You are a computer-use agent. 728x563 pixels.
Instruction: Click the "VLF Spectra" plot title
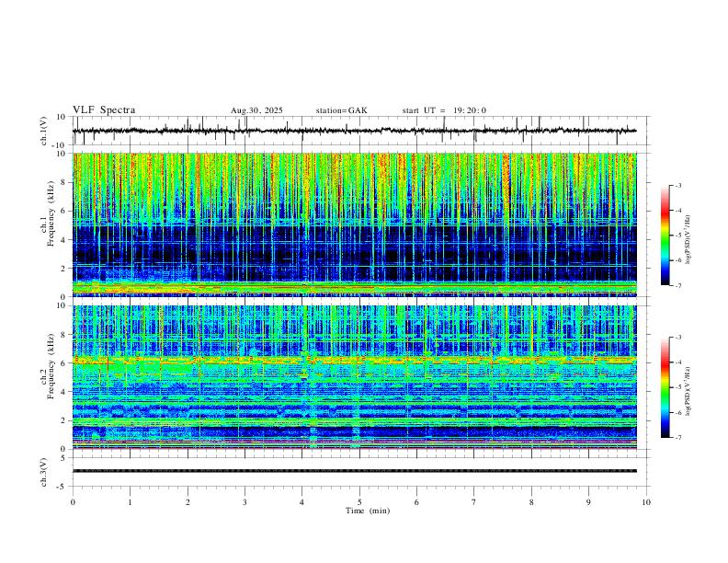104,110
